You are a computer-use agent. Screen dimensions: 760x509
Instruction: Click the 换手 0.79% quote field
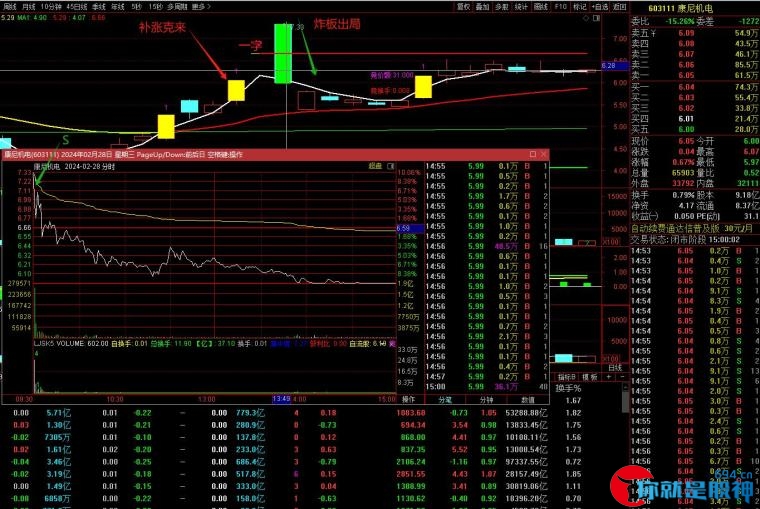[x=663, y=195]
